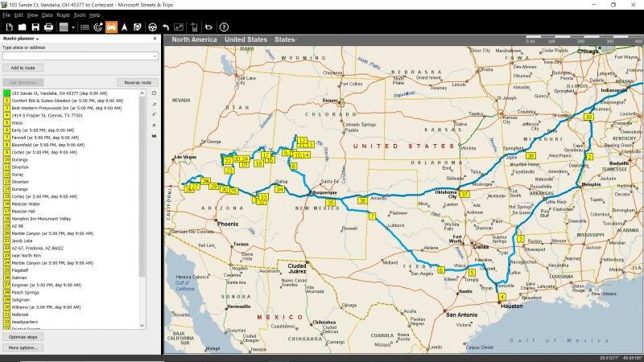Click the stop properties icon beside route list
The image size is (644, 362).
coord(154,93)
